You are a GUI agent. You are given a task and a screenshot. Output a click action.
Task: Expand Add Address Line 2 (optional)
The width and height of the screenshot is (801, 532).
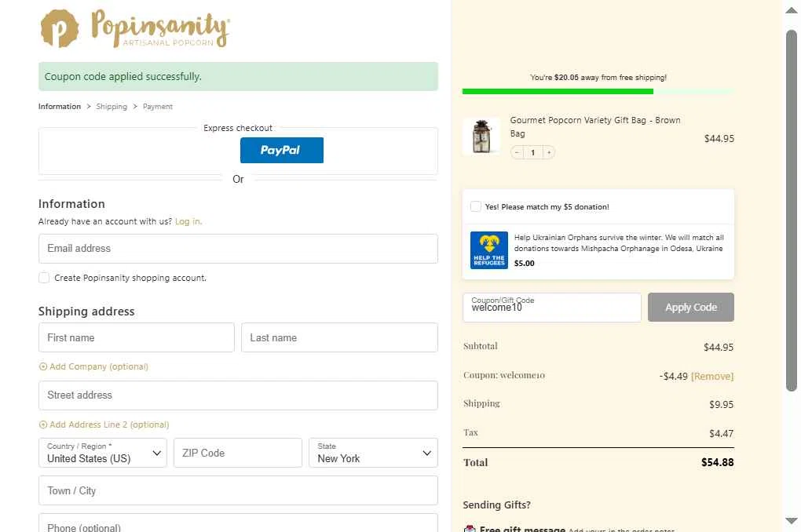(104, 425)
